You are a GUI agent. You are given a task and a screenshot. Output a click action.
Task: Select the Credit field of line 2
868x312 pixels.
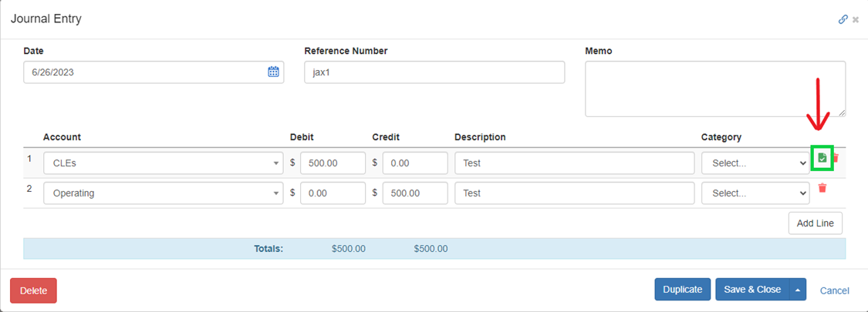[x=414, y=193]
